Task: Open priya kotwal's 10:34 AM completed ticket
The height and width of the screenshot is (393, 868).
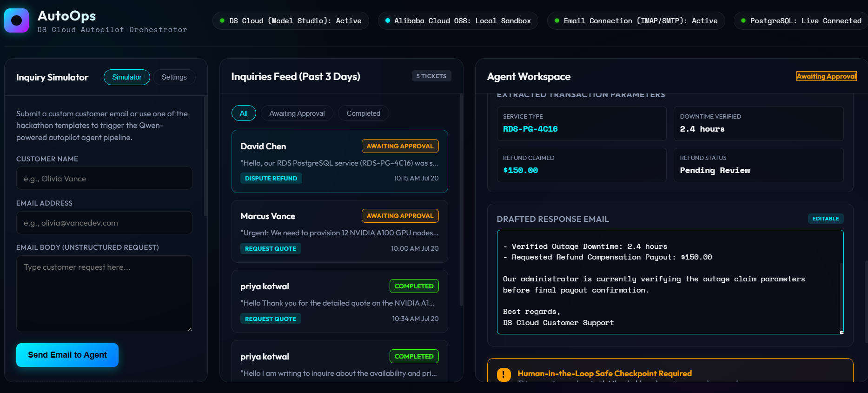Action: (340, 301)
